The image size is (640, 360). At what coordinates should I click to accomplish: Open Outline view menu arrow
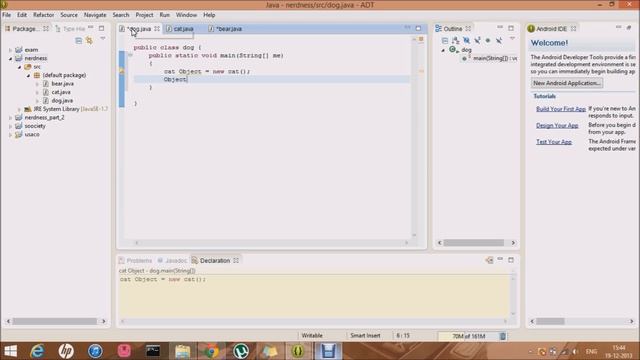(x=512, y=38)
